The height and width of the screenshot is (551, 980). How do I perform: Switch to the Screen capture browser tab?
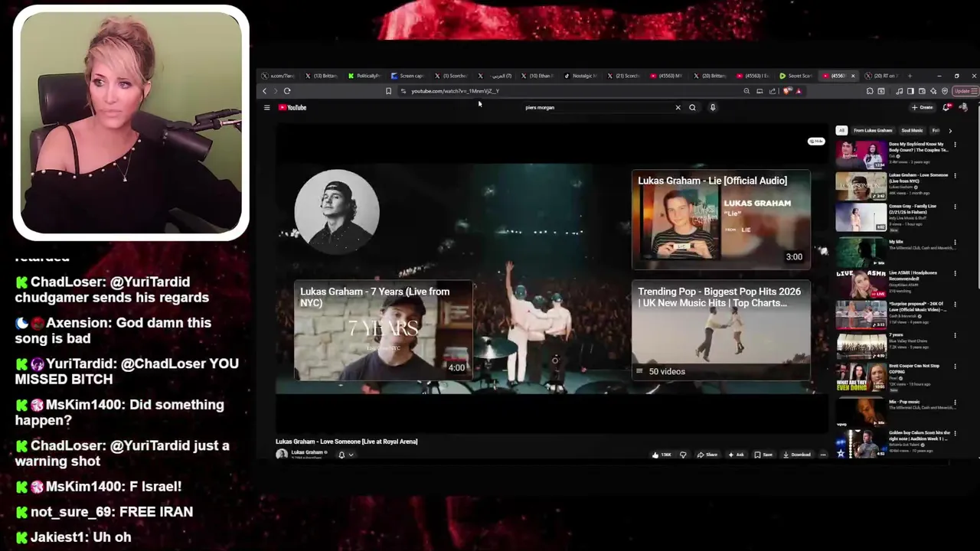(407, 76)
